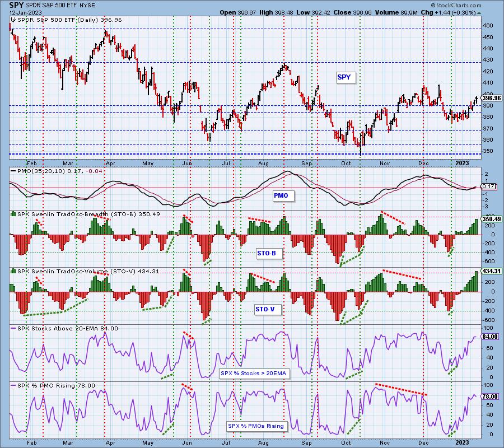Click the 0.17 value tag on PMO axis
This screenshot has width=504, height=448.
[x=488, y=186]
